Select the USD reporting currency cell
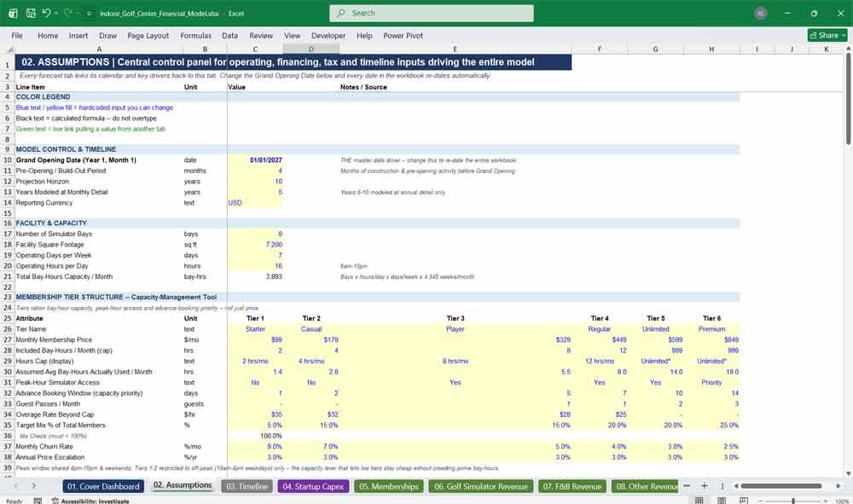 pyautogui.click(x=255, y=203)
